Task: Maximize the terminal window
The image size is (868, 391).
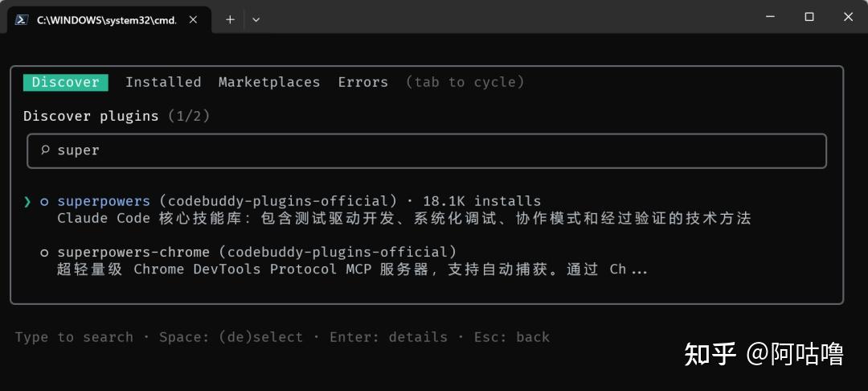Action: pos(809,17)
